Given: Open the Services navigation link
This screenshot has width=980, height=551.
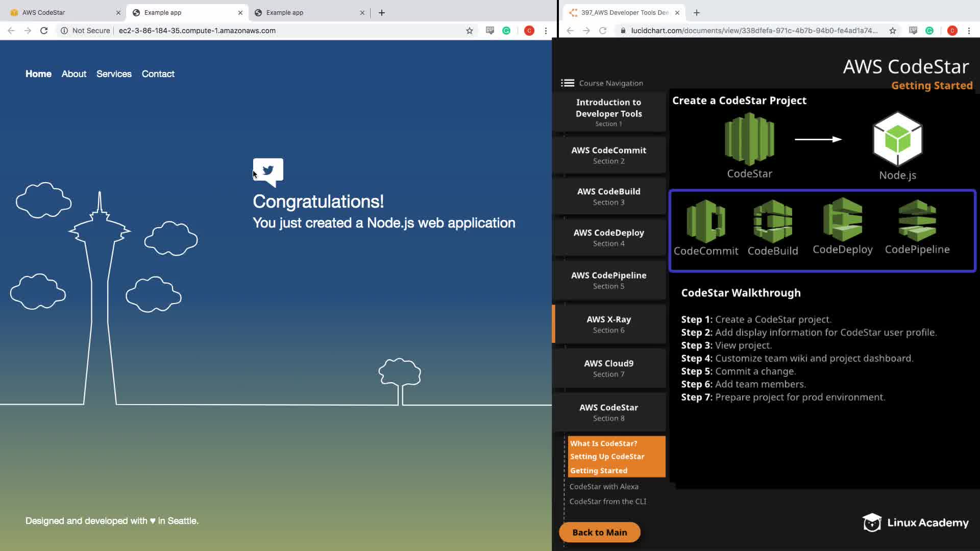Looking at the screenshot, I should (114, 74).
